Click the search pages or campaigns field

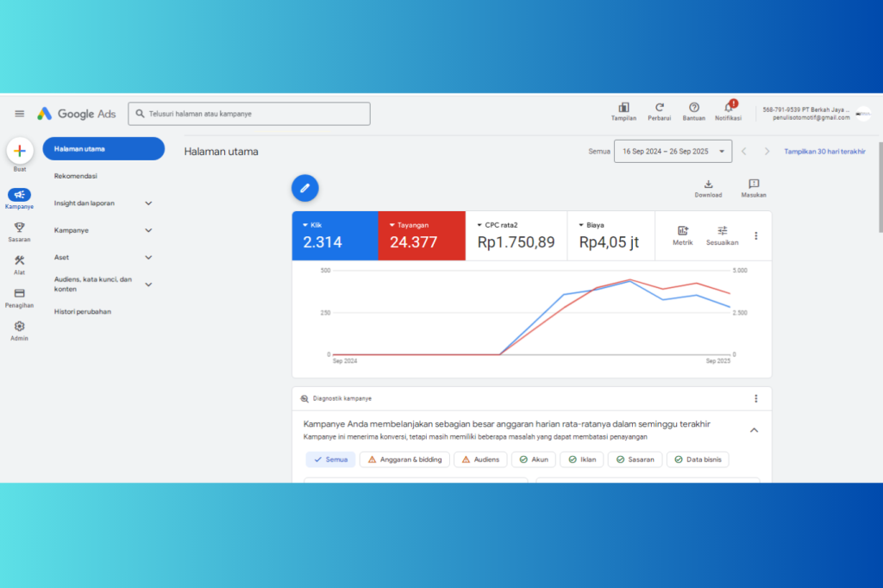(250, 114)
